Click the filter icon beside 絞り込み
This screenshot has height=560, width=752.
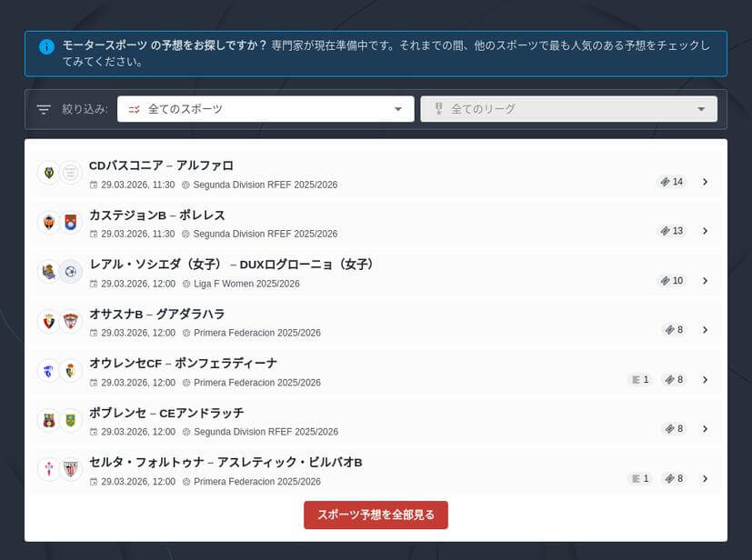44,109
